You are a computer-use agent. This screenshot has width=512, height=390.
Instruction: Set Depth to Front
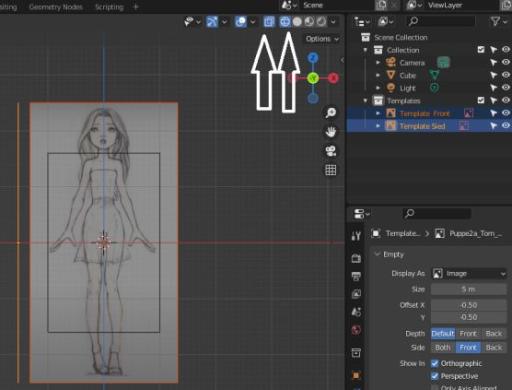[468, 333]
